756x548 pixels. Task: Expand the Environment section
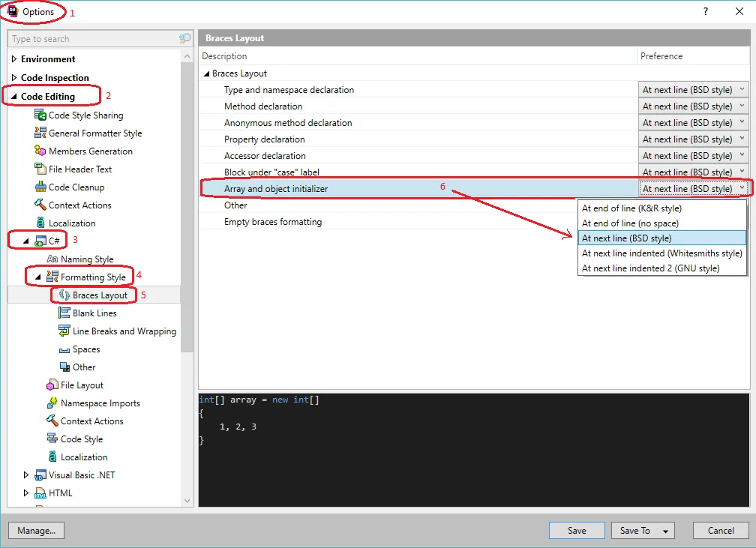(x=14, y=58)
